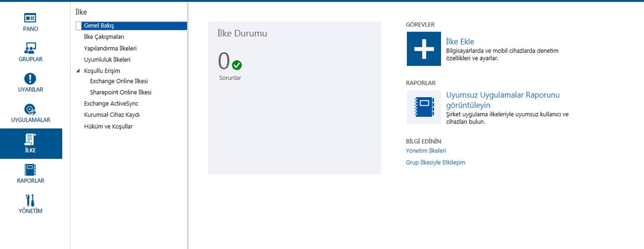Open Sharepoint Online İlkesi
Screen dimensions: 644x249
click(121, 92)
